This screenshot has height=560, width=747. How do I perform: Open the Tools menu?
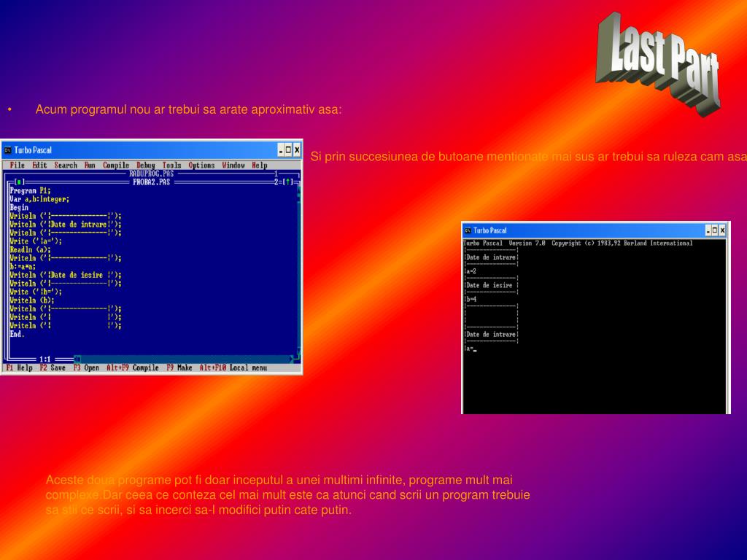tap(171, 166)
